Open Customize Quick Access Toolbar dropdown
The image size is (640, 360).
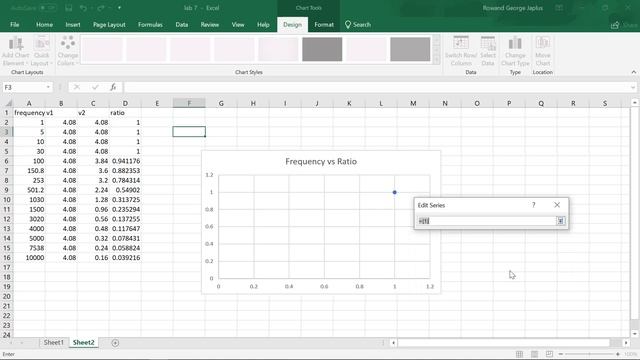[x=119, y=8]
